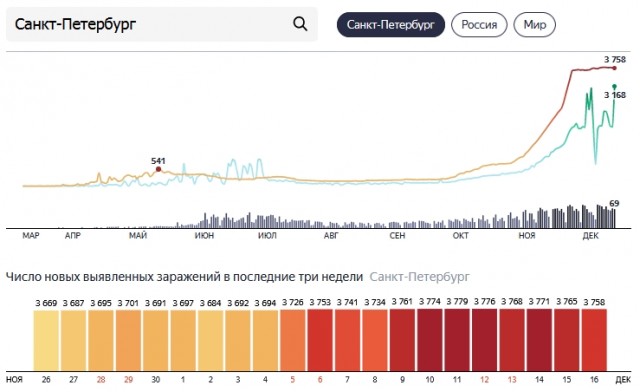Select the Санкт-Петербург tab

(391, 24)
